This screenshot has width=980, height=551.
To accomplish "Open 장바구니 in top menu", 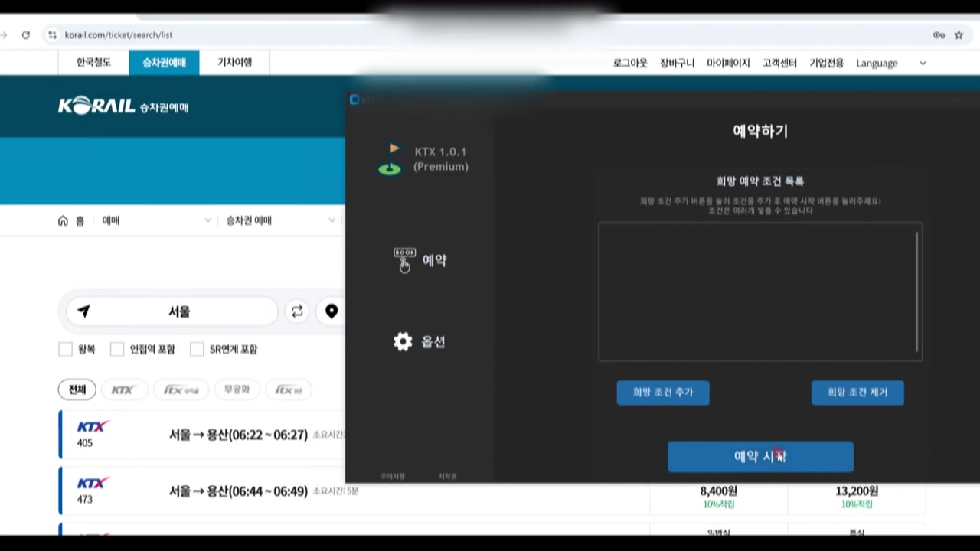I will 677,63.
